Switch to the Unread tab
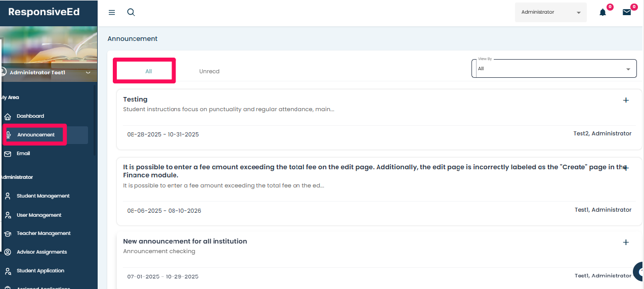644x289 pixels. pos(209,71)
